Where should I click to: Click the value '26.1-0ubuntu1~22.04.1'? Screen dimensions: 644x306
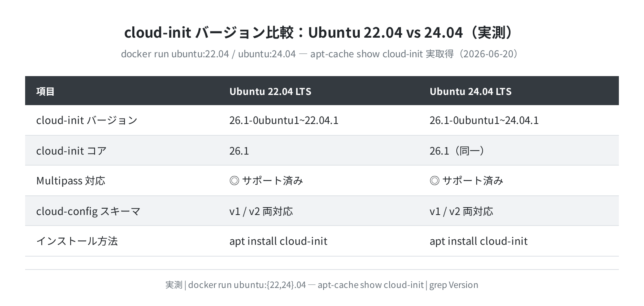(284, 120)
